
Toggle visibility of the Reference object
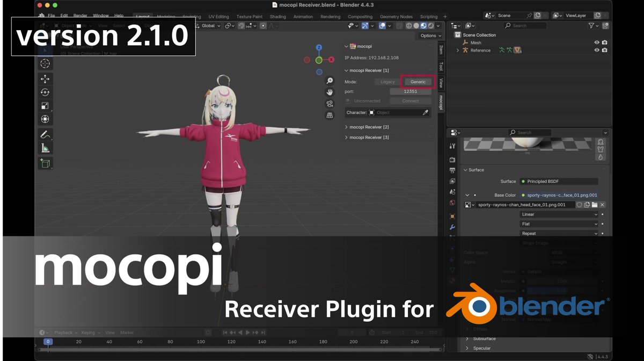pyautogui.click(x=597, y=50)
